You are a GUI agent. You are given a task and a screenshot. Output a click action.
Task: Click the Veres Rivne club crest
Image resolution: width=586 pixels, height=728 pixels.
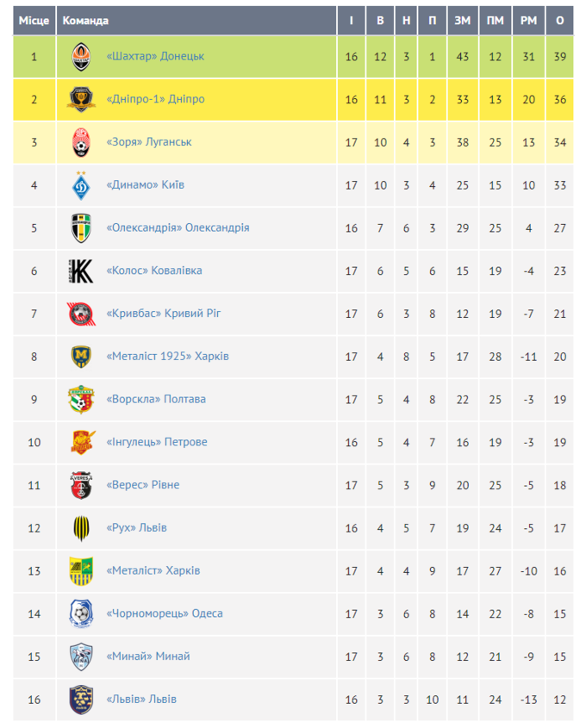(80, 485)
